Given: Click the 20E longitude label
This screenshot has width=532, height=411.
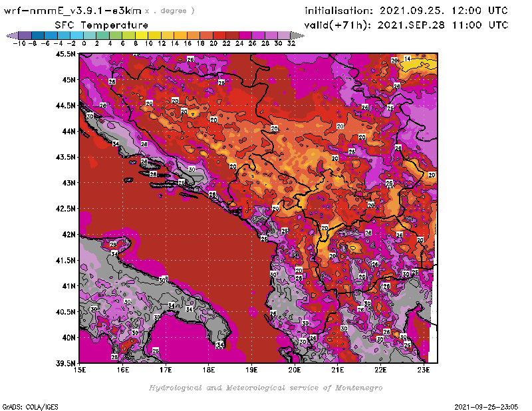Looking at the screenshot, I should click(x=295, y=370).
